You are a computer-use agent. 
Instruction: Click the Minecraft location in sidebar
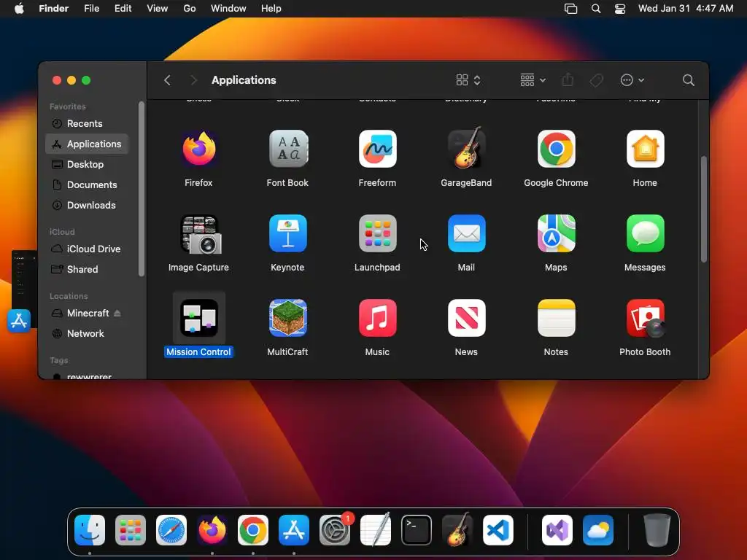(x=88, y=313)
